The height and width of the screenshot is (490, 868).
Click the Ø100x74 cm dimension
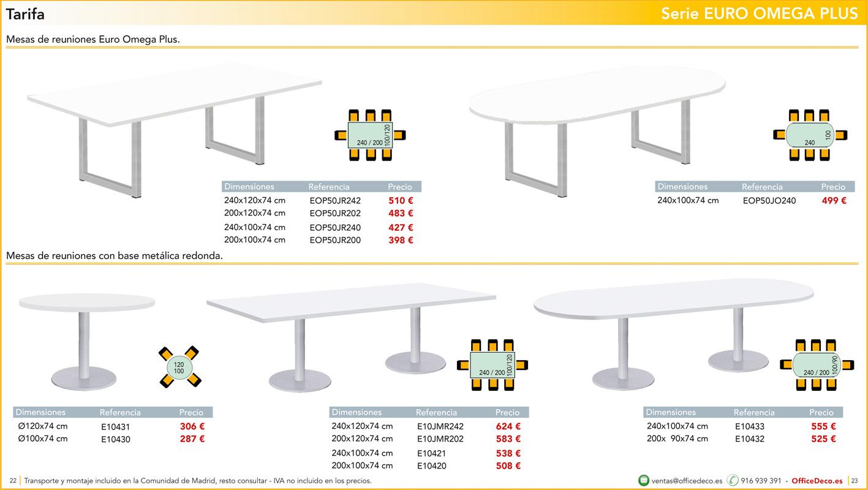(x=43, y=439)
